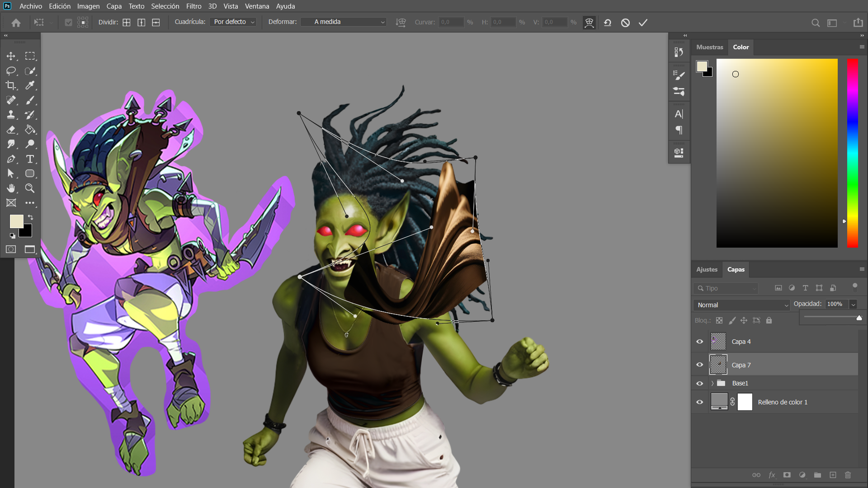
Task: Select the Path Selection tool
Action: 11,174
